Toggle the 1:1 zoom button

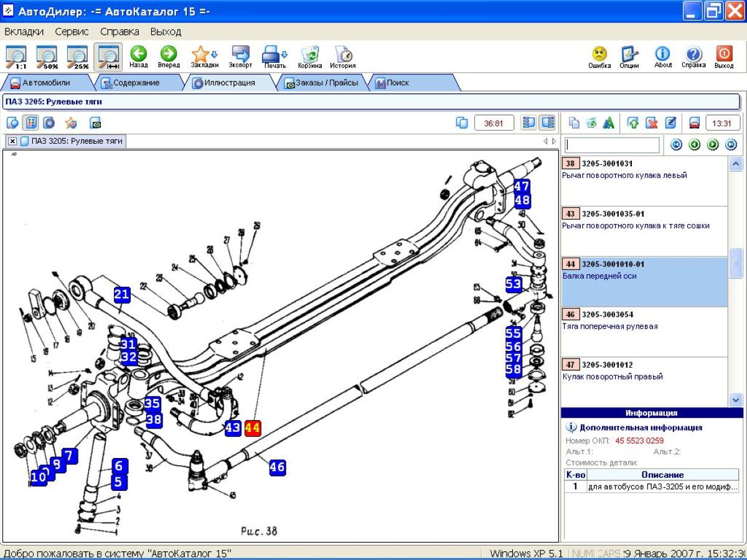point(17,57)
